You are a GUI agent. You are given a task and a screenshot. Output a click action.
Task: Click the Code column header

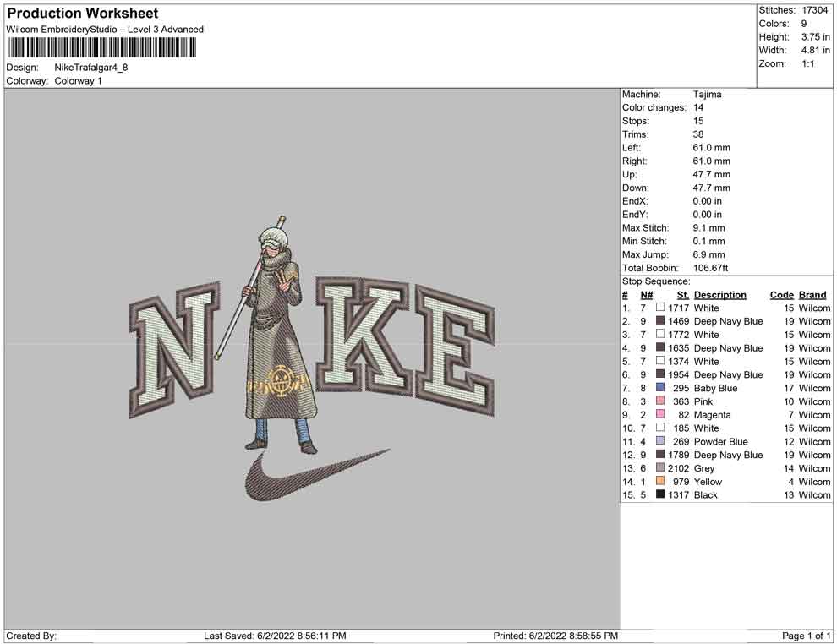point(781,295)
